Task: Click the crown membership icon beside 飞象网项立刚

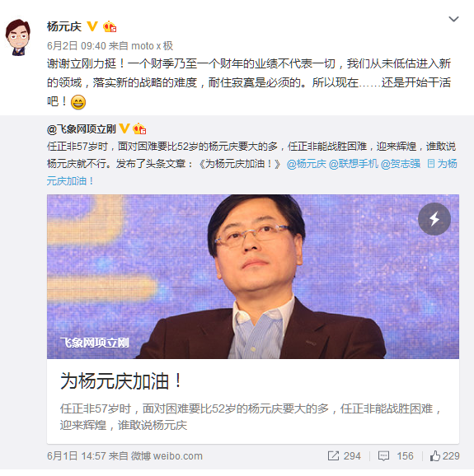Action: [139, 128]
